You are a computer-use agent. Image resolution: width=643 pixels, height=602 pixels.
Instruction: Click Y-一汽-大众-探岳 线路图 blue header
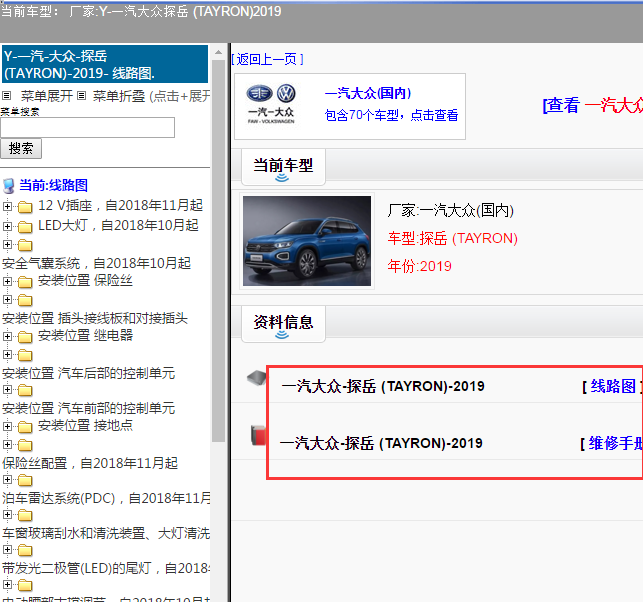pos(105,64)
